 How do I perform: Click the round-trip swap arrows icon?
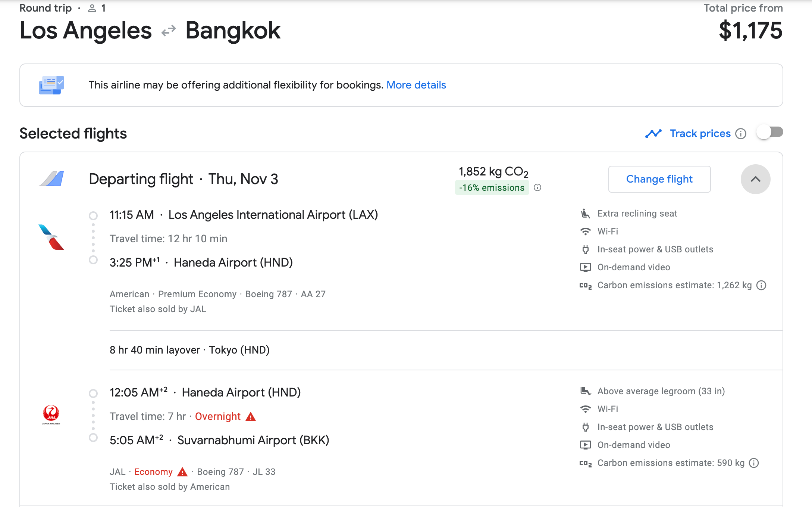[x=169, y=31]
